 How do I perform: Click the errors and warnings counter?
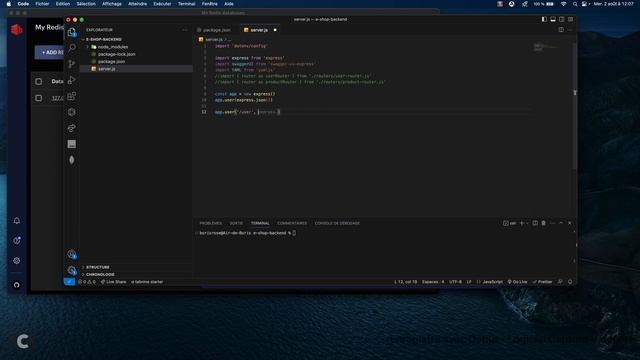coord(87,282)
